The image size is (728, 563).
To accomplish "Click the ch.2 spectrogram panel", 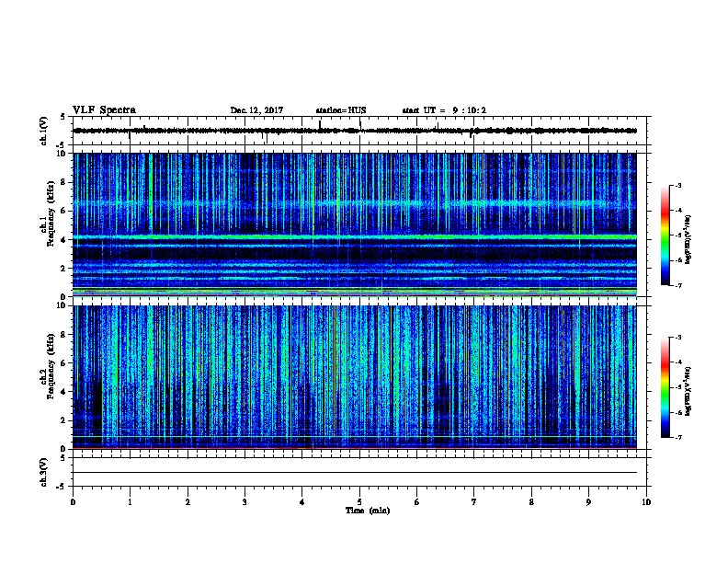I will tap(355, 377).
